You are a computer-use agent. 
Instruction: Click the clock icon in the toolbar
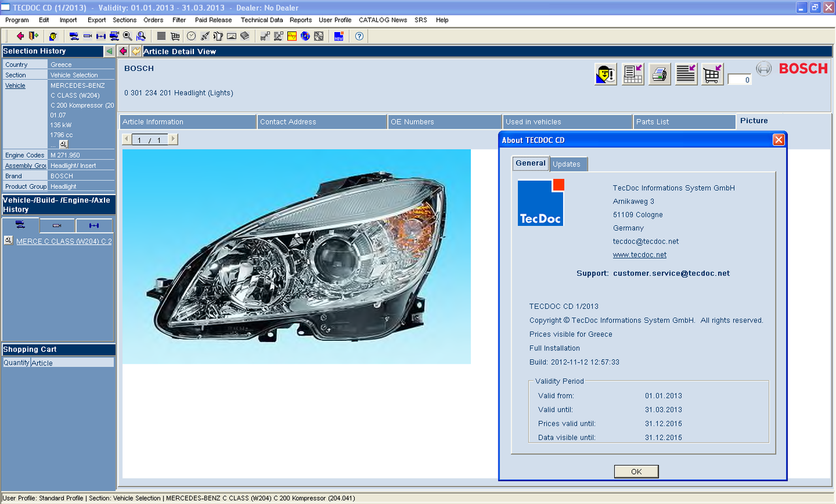pos(191,36)
